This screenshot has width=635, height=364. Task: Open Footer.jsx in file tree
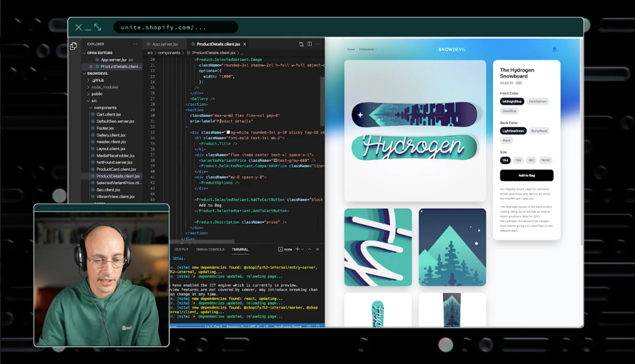coord(105,128)
